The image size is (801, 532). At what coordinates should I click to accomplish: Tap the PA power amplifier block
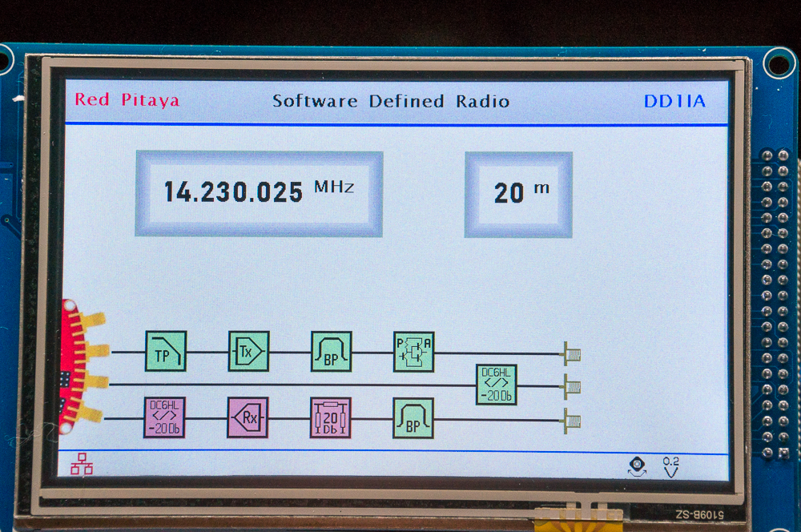(414, 352)
